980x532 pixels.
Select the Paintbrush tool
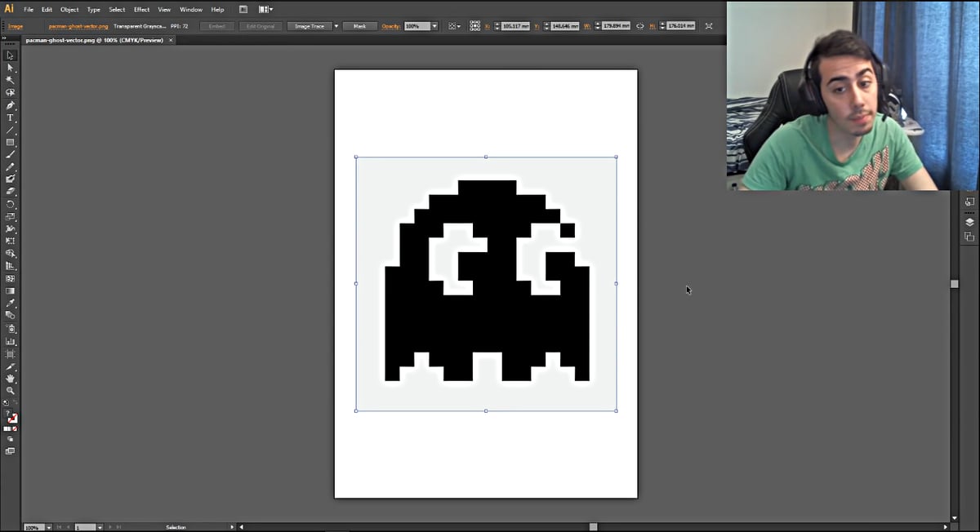pos(11,154)
